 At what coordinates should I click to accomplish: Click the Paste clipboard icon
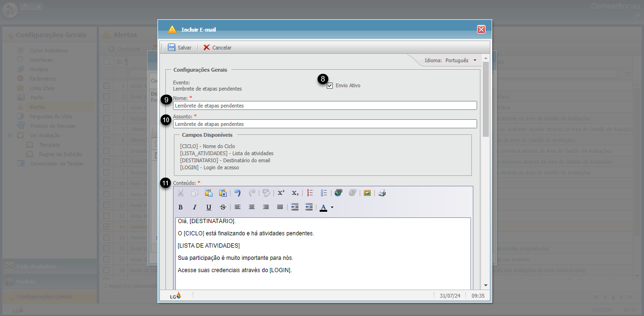[x=209, y=193]
